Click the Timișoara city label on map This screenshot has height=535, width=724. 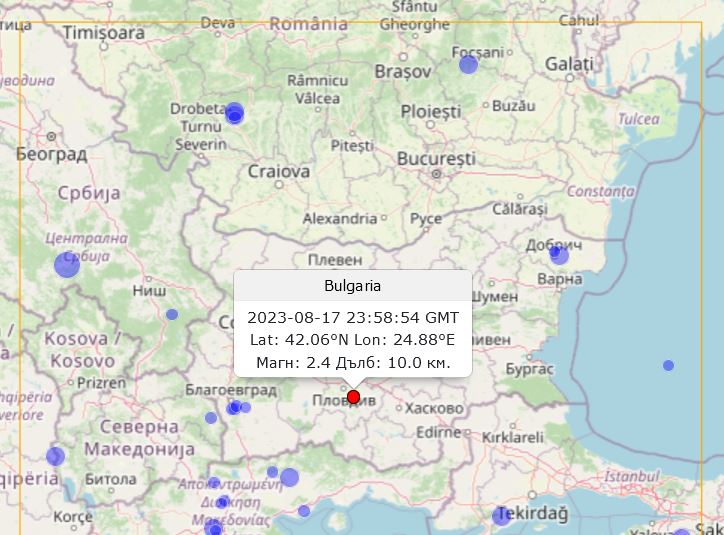click(104, 33)
